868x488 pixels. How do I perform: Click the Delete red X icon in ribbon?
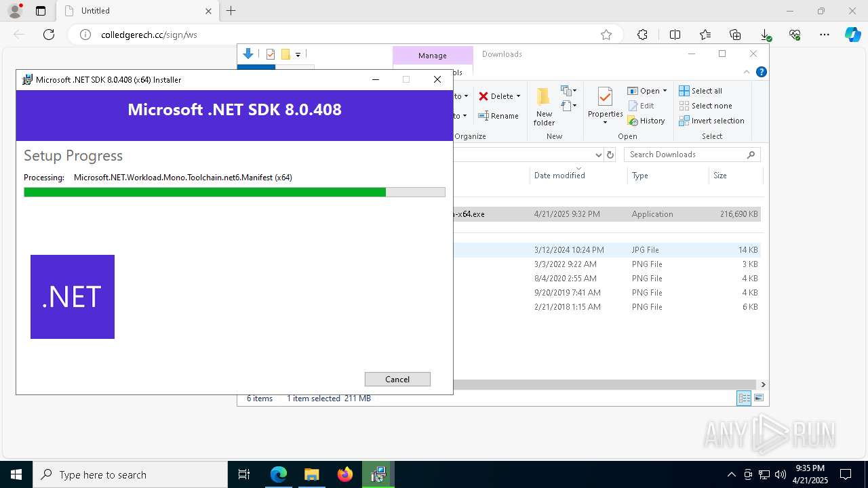click(484, 96)
